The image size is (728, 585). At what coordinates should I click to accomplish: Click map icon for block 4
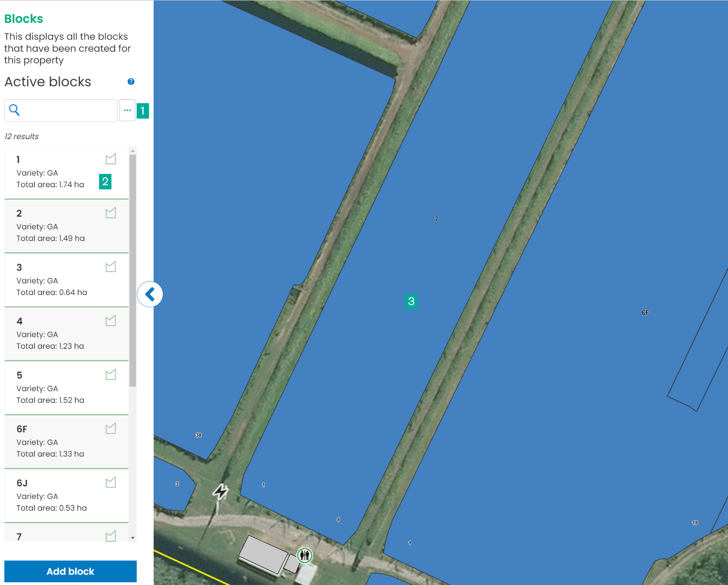coord(111,321)
